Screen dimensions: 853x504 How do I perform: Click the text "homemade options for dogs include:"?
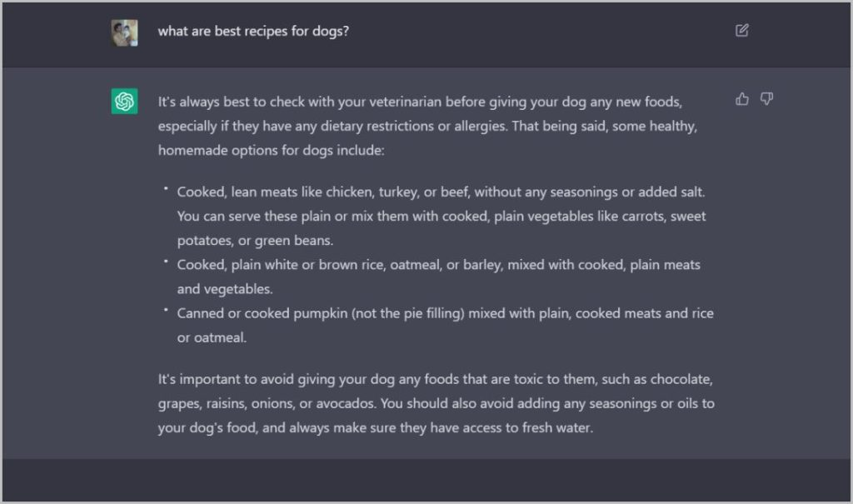tap(271, 151)
